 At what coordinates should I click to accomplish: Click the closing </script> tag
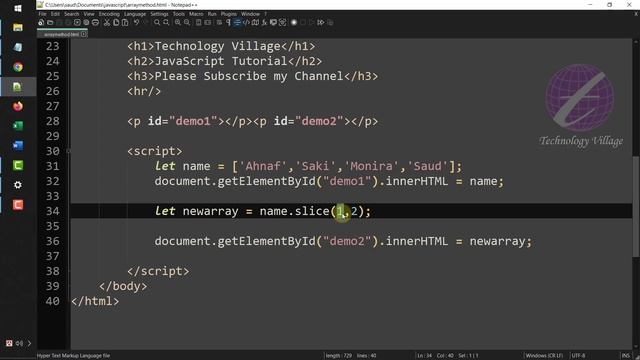click(158, 271)
